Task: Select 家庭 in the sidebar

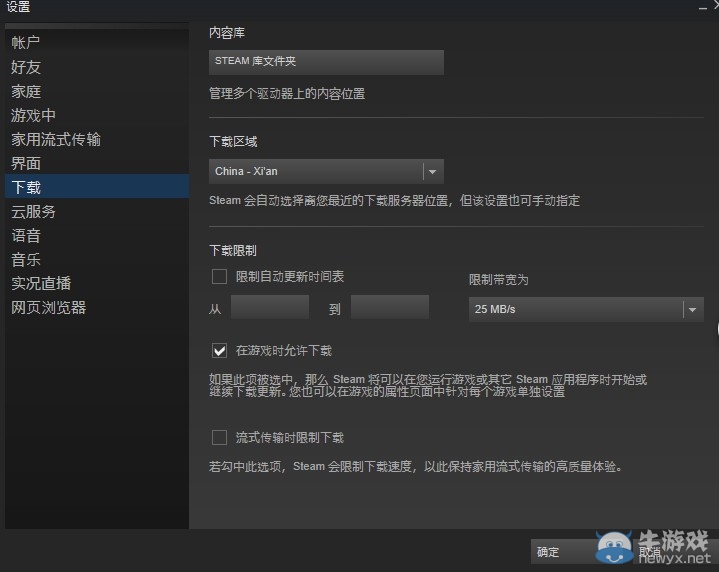Action: coord(97,91)
